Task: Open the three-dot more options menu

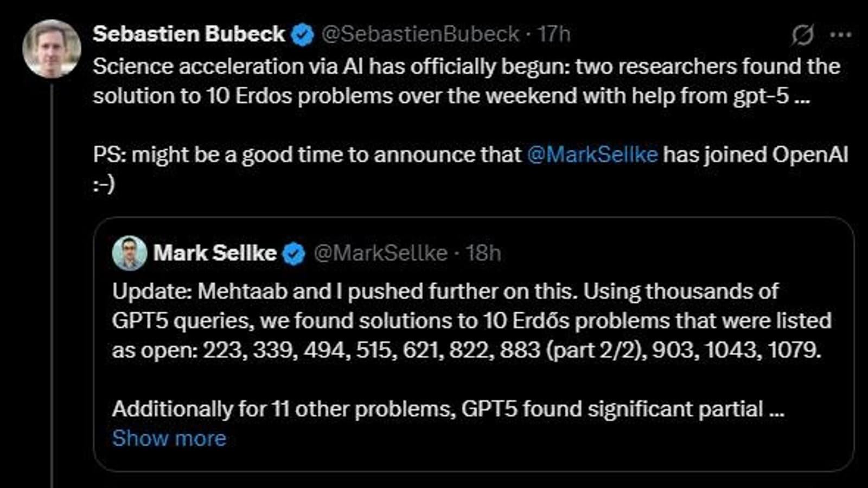Action: click(840, 35)
